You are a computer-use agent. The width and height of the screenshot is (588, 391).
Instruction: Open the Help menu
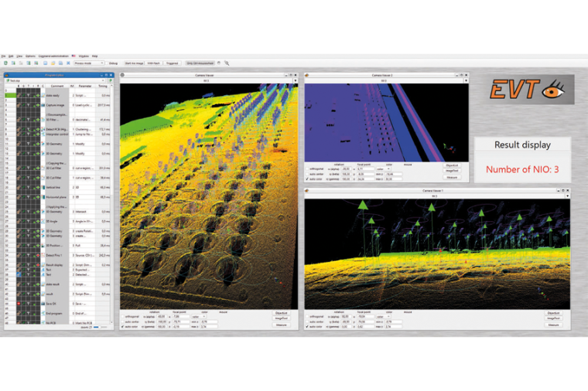point(94,56)
